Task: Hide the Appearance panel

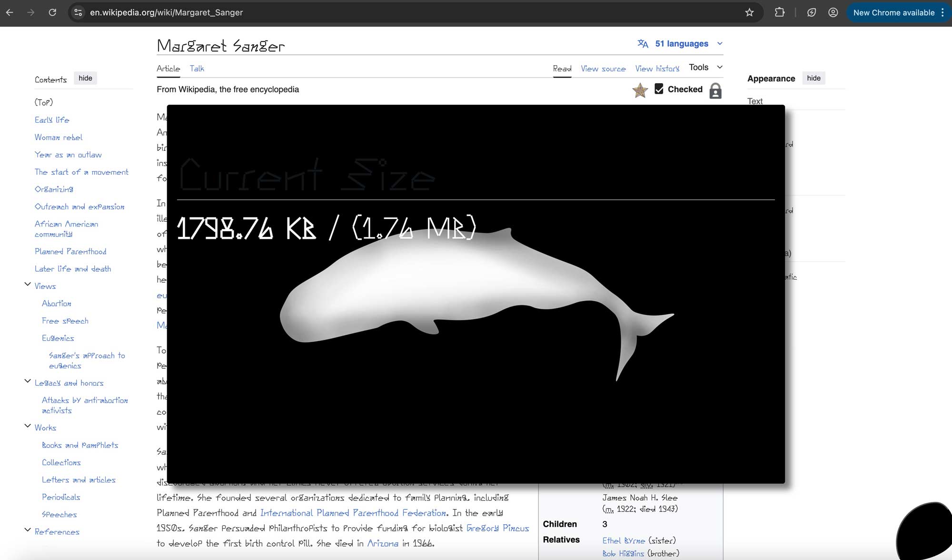Action: [813, 78]
